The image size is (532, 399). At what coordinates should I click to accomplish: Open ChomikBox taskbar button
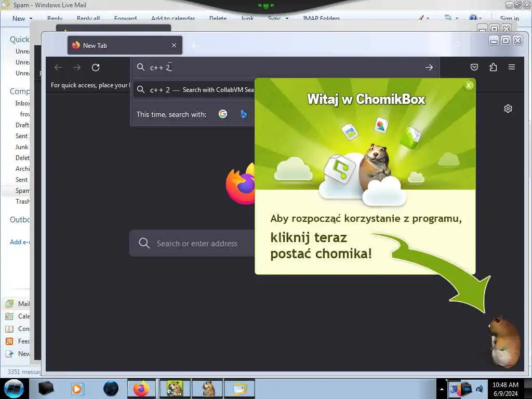click(175, 389)
